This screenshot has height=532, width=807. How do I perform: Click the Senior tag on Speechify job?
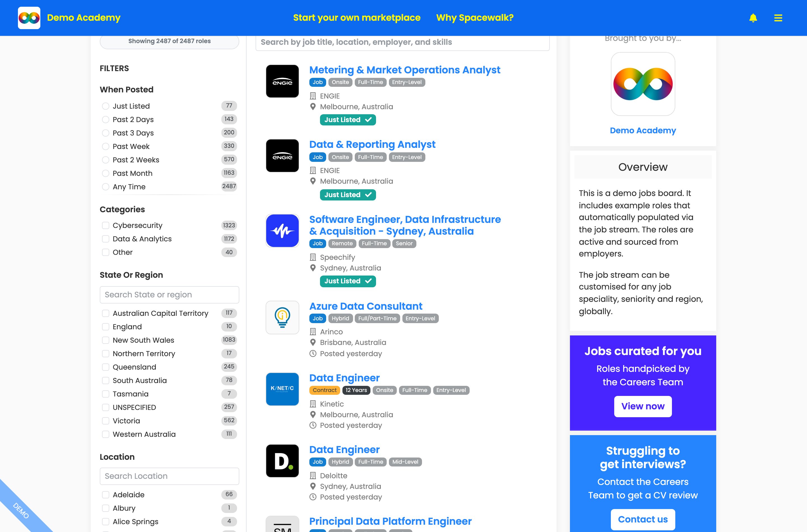coord(404,244)
